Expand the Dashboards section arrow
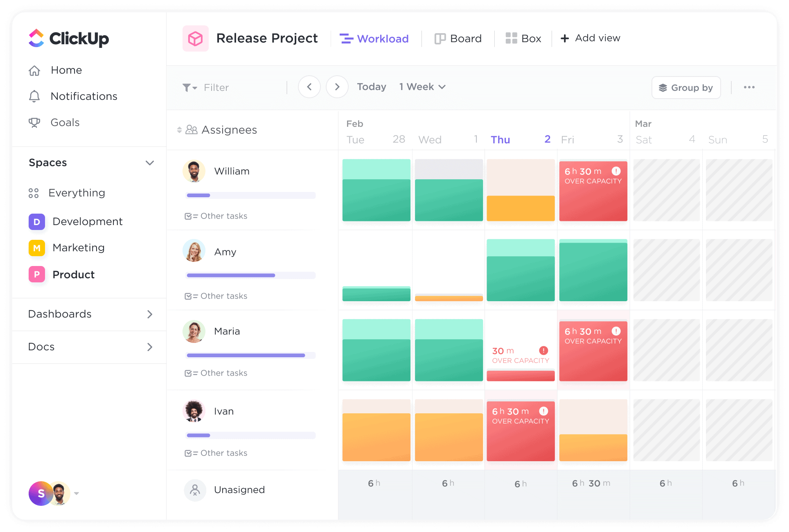 (x=150, y=314)
